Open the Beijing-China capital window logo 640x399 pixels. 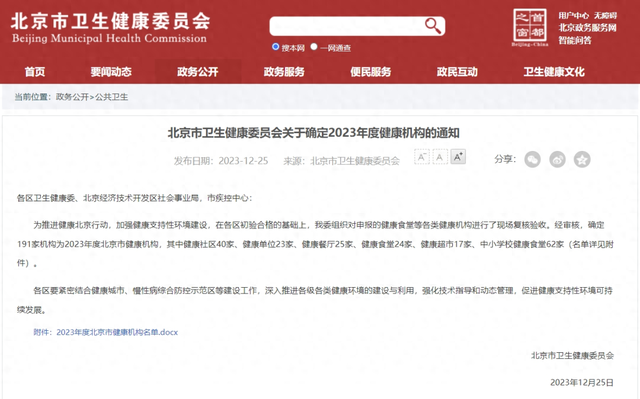click(530, 27)
